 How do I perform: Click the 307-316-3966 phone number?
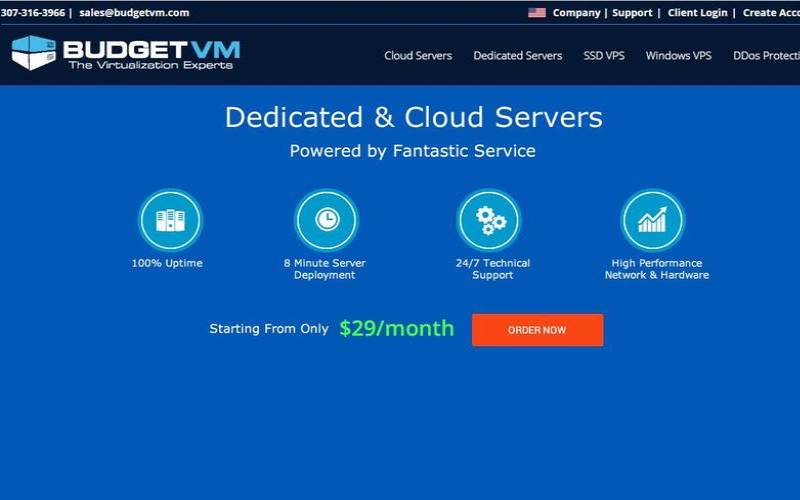[x=33, y=13]
